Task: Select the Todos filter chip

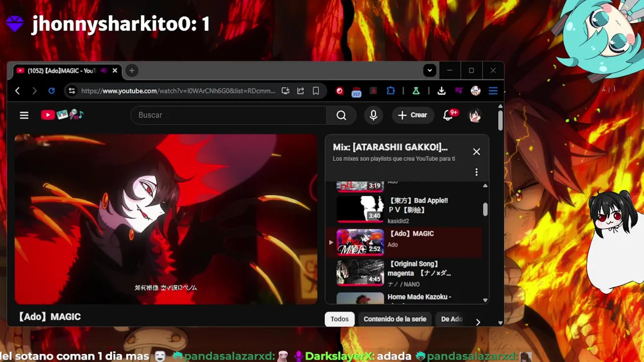Action: (x=340, y=319)
